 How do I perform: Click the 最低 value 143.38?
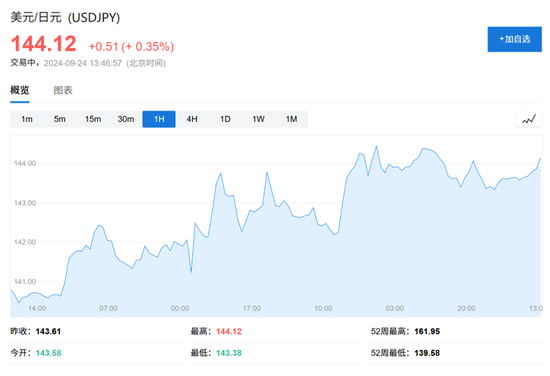pos(229,353)
